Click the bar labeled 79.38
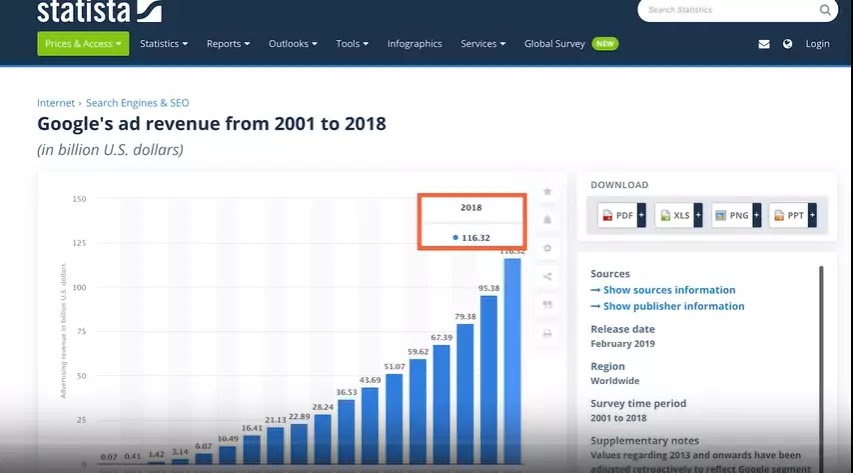This screenshot has height=473, width=853. coord(465,394)
